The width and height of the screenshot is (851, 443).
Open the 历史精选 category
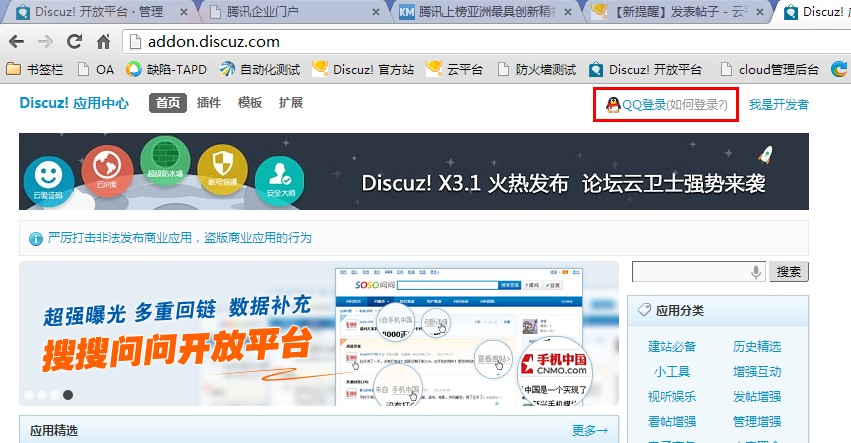click(x=757, y=346)
